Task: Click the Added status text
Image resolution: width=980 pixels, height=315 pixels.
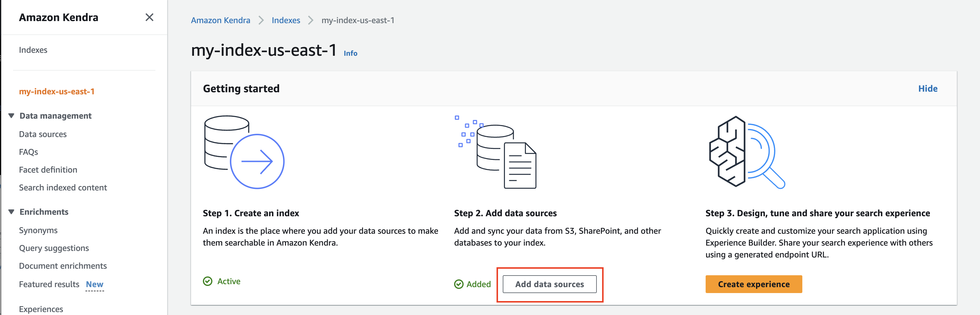Action: click(479, 284)
